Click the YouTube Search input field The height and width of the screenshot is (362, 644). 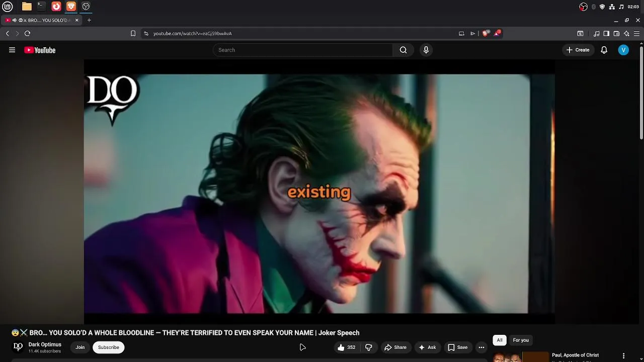point(302,50)
